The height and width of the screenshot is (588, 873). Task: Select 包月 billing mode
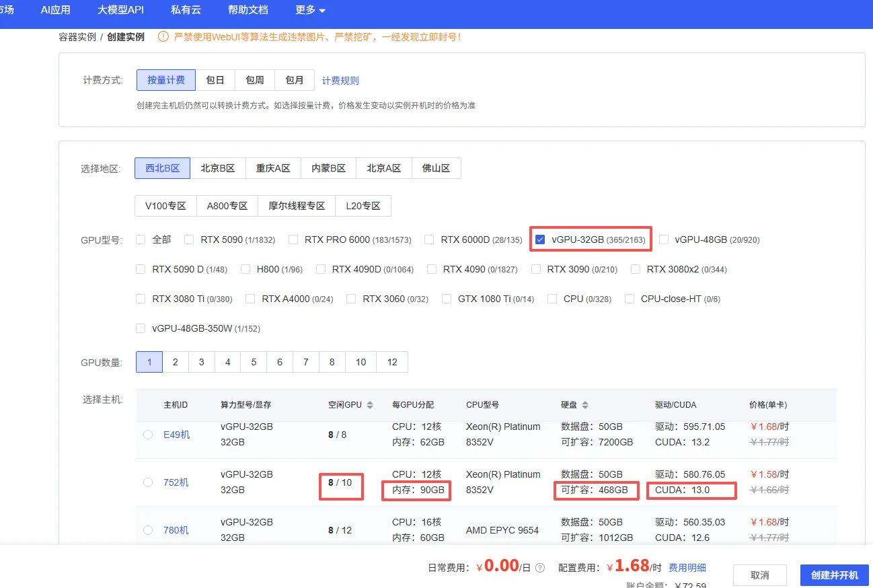295,80
